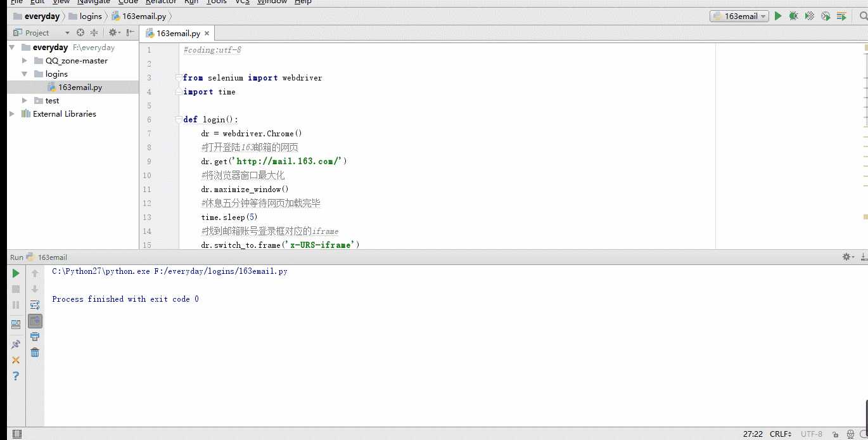Open Run panel settings gear

point(847,257)
